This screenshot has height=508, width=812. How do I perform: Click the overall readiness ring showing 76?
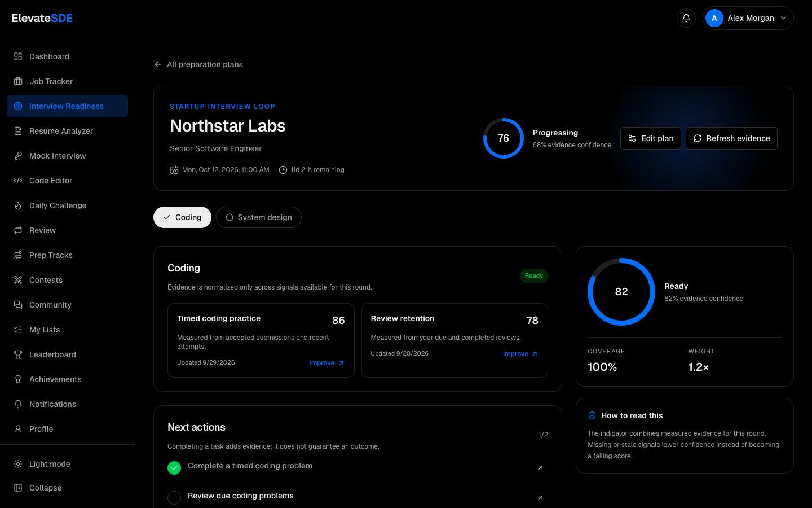tap(504, 138)
